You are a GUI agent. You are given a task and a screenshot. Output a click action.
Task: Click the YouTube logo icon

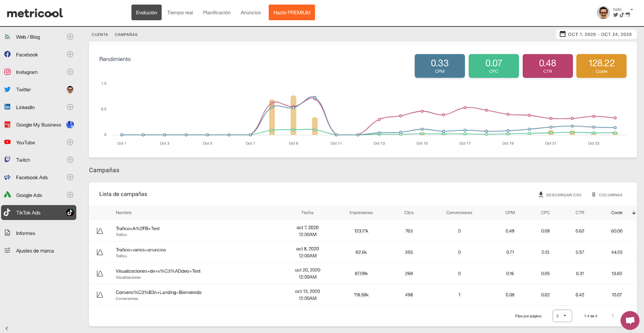tap(7, 142)
